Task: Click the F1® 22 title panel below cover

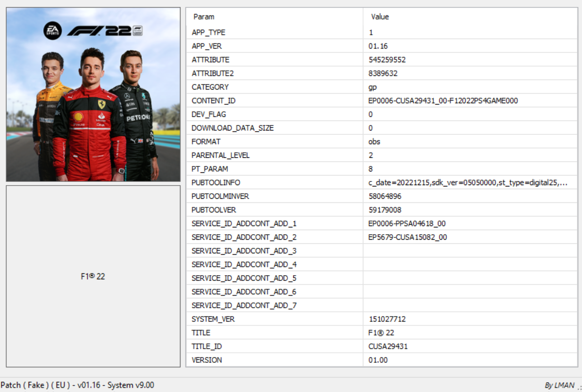Action: pyautogui.click(x=93, y=276)
